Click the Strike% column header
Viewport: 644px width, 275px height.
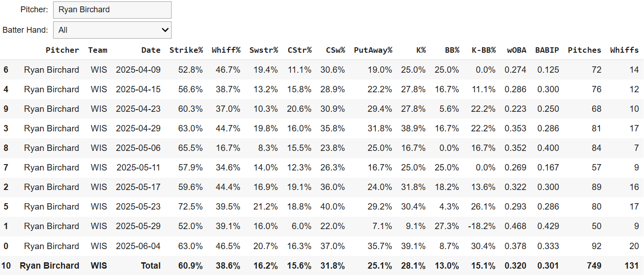tap(186, 50)
